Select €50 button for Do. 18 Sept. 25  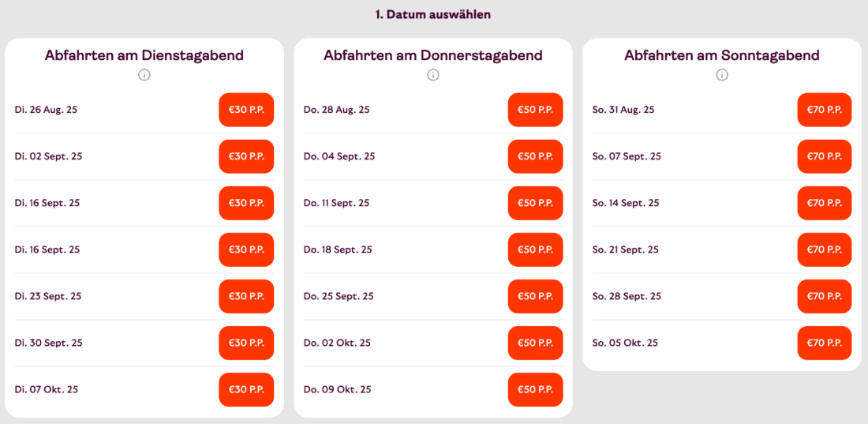point(535,250)
